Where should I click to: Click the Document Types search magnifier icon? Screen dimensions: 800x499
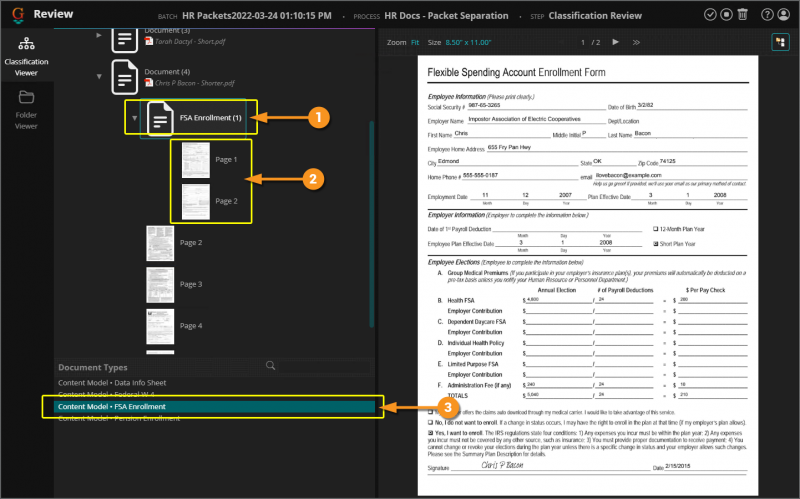pos(270,366)
